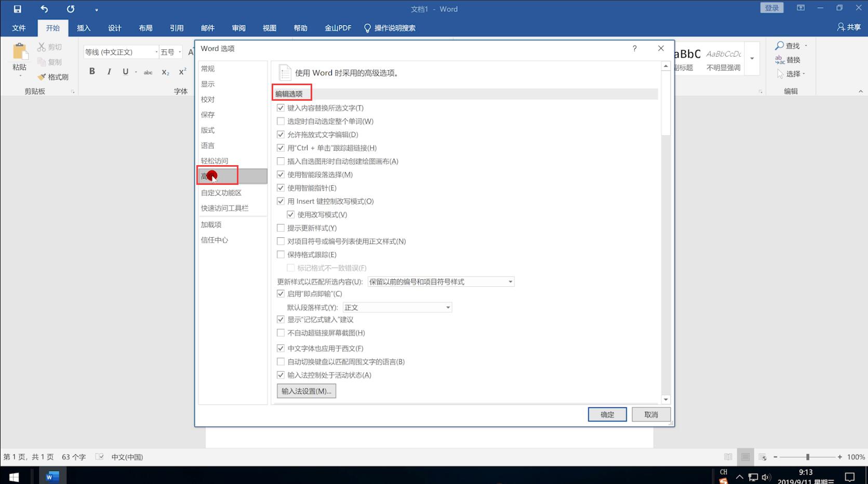Toggle Bold formatting
868x484 pixels.
click(x=92, y=72)
